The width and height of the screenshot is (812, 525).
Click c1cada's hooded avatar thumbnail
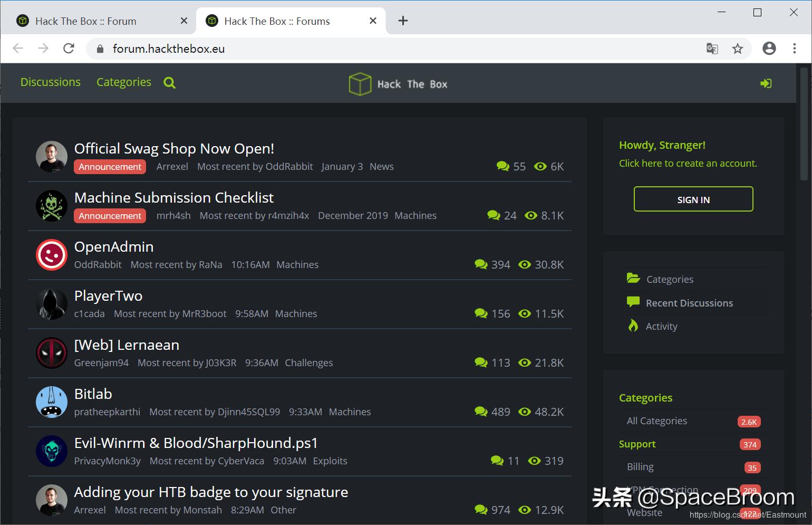point(51,304)
